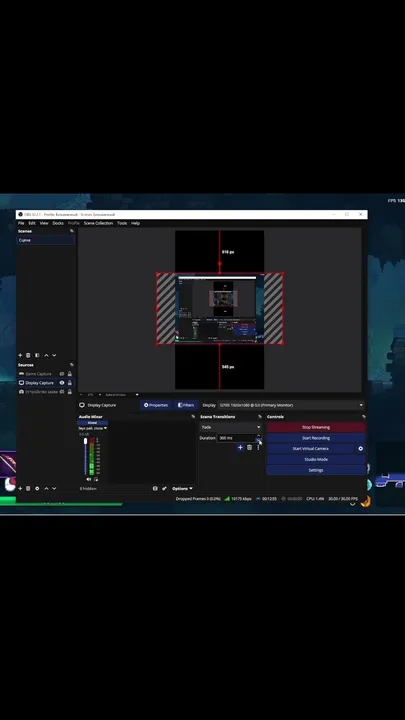Toggle lock on Display Capture source

(x=70, y=383)
